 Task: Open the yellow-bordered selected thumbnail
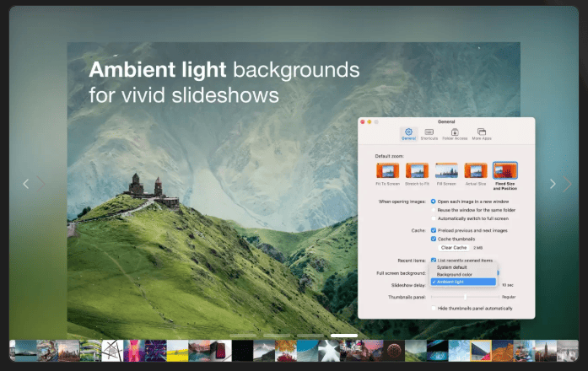point(481,351)
